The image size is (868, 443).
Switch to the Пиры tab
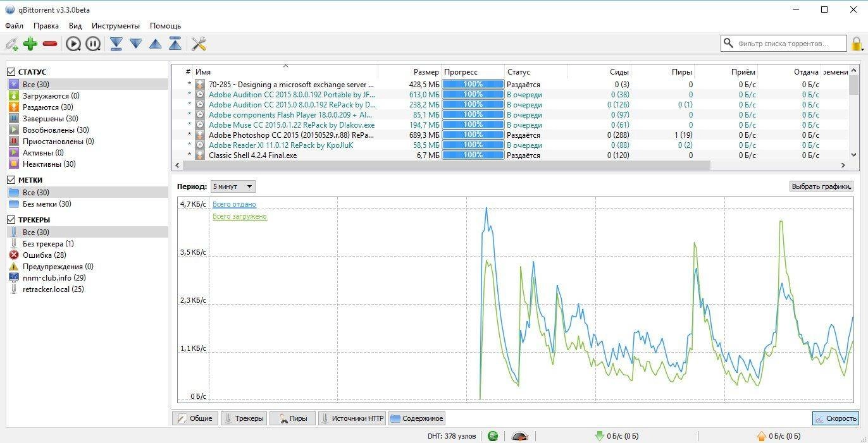point(293,418)
